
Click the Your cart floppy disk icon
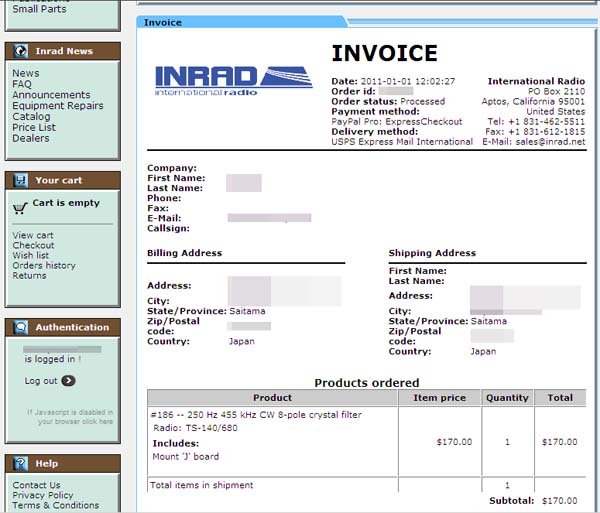pos(21,180)
